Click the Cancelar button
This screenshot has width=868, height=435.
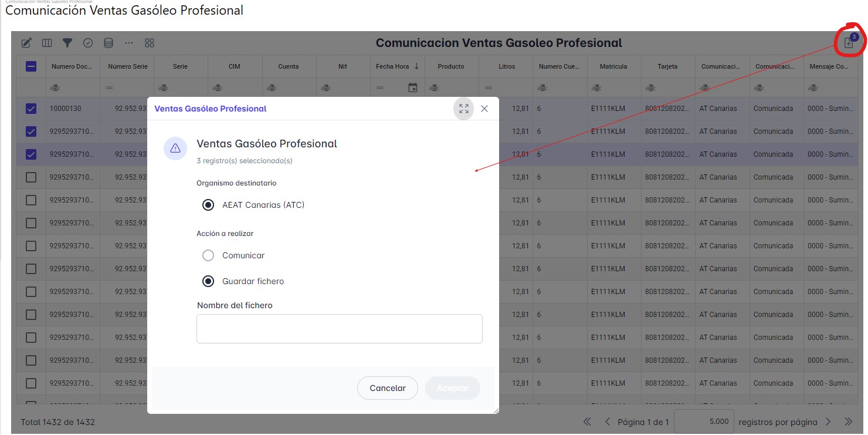pyautogui.click(x=388, y=388)
